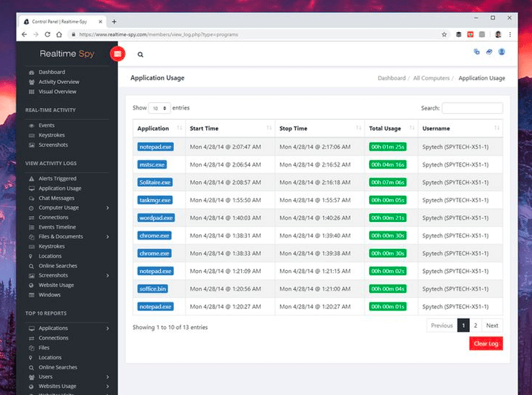Screen dimensions: 532x395
Task: Sort table by Stop Time column
Action: [x=319, y=129]
